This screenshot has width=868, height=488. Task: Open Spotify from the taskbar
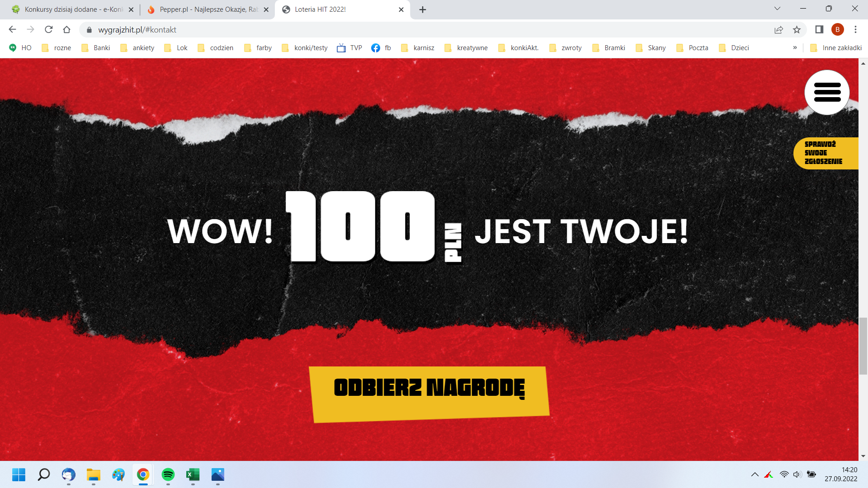pyautogui.click(x=168, y=474)
